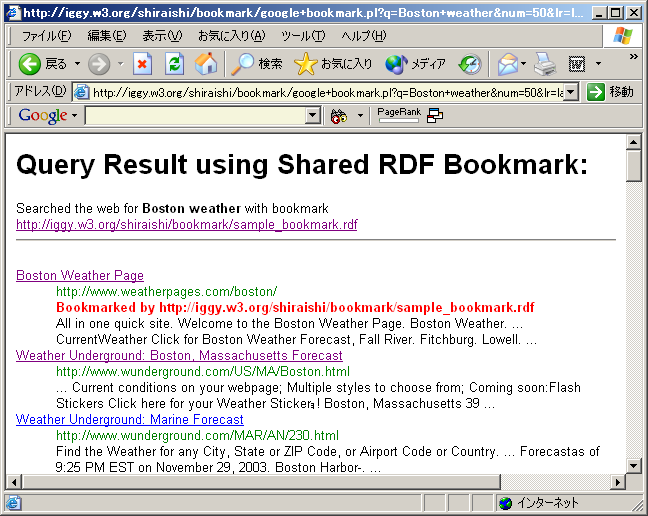Viewport: 648px width, 516px height.
Task: Click the Stop loading icon
Action: [x=142, y=64]
